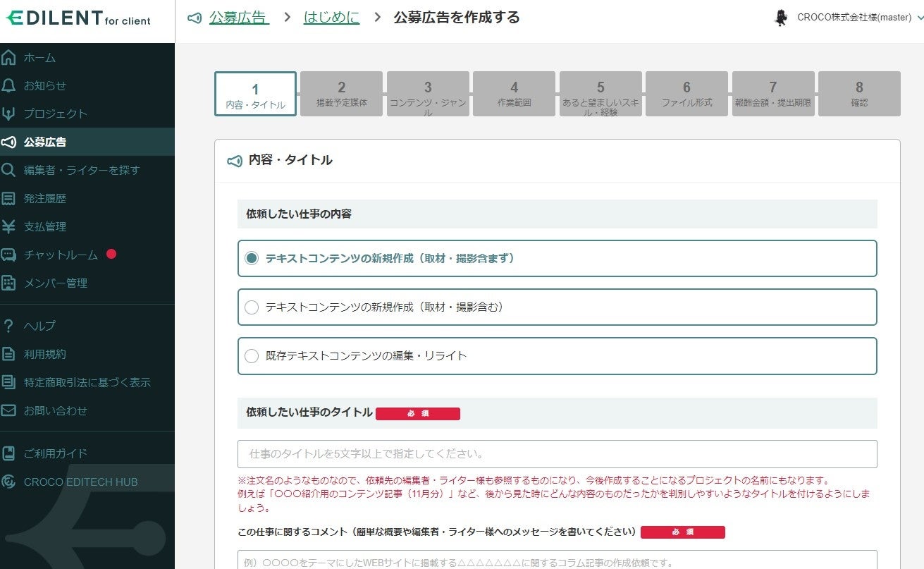Click the building icon for メンバー管理
Screen dimensions: 924x569
[8, 283]
